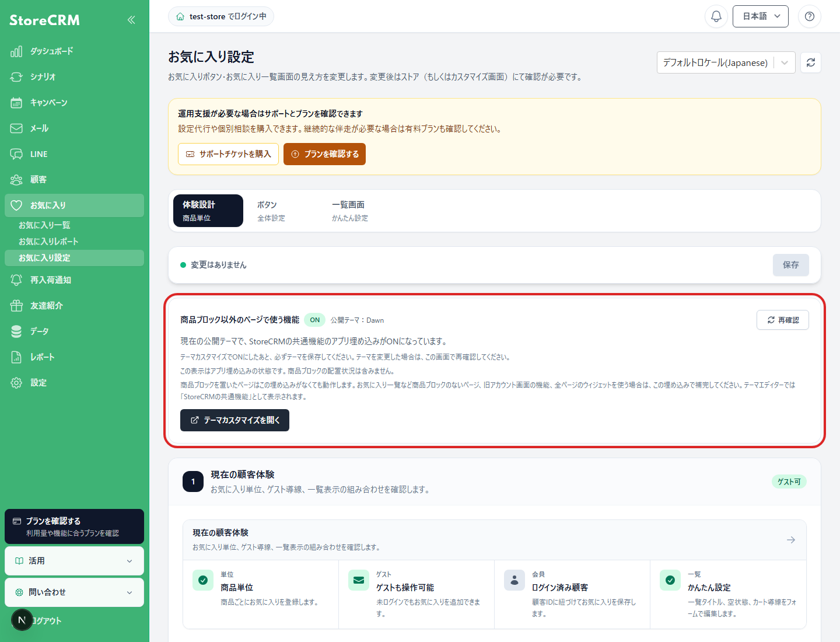Click the 再確認 button
The width and height of the screenshot is (840, 642).
pos(783,320)
